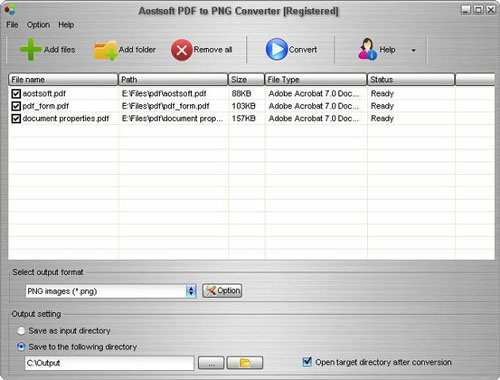Uncheck the pdf_form.pdf file checkbox
This screenshot has height=380, width=500.
pos(16,106)
